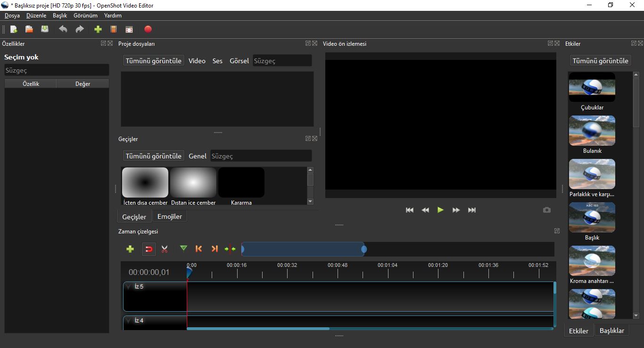This screenshot has height=348, width=644.
Task: Switch to the Geçişler tab
Action: pyautogui.click(x=134, y=217)
